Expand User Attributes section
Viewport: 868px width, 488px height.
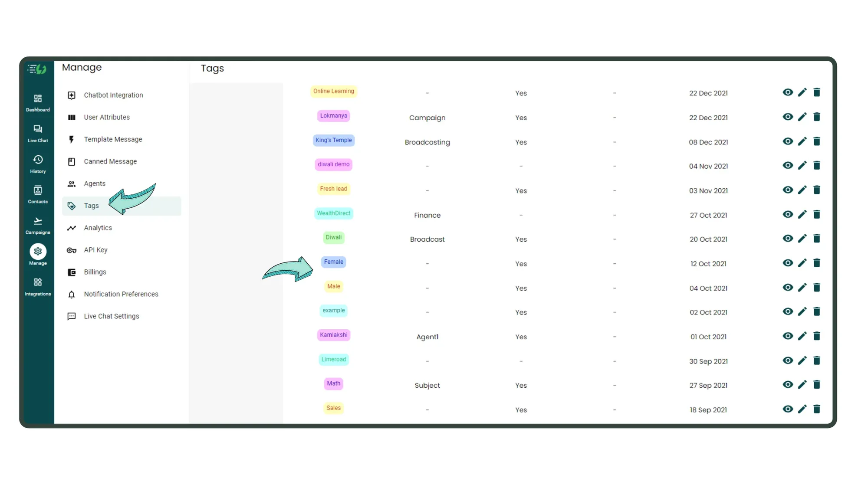point(107,117)
